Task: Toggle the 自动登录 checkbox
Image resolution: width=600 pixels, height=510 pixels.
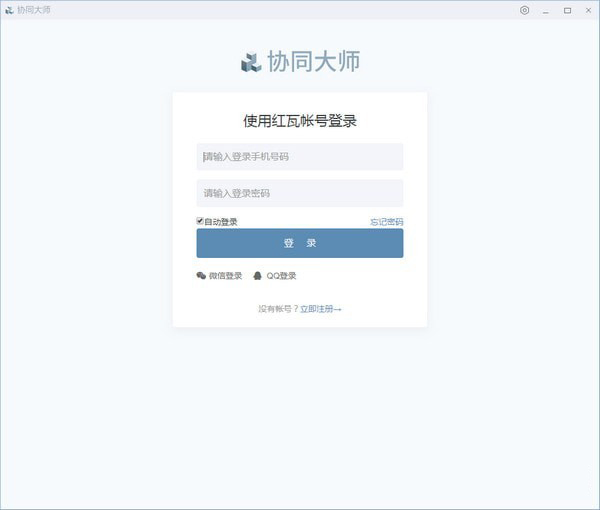Action: (x=200, y=221)
